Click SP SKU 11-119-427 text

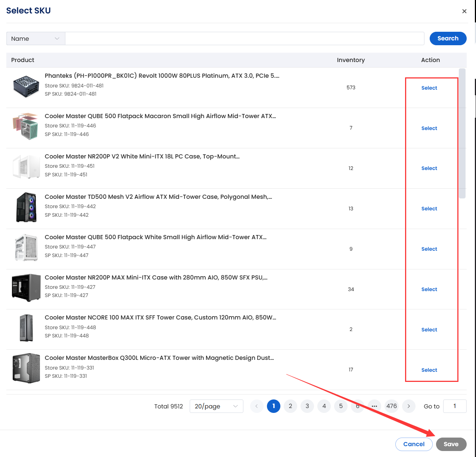click(x=66, y=295)
